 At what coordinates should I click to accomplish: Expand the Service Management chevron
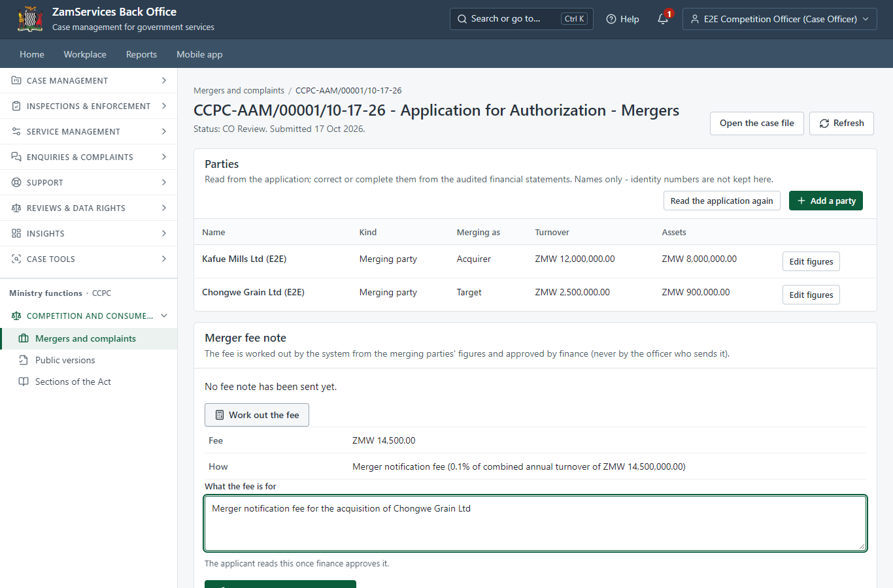tap(163, 131)
